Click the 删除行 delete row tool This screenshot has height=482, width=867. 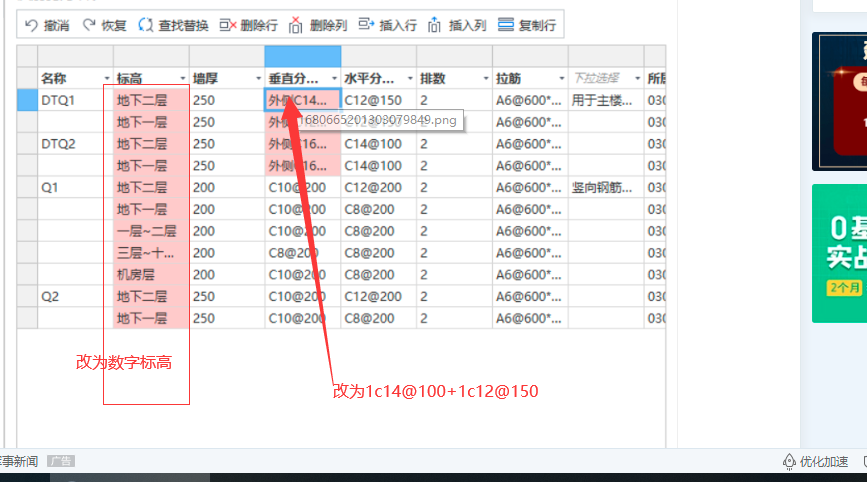click(248, 25)
